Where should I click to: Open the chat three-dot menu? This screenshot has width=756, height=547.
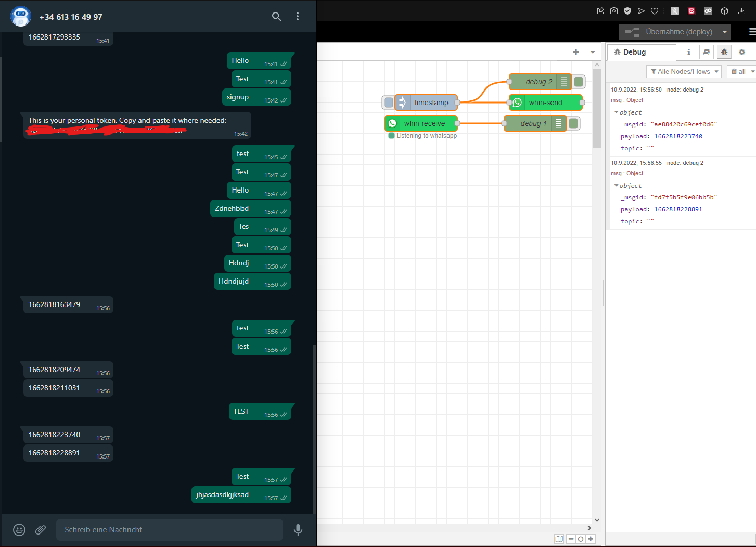[x=297, y=16]
